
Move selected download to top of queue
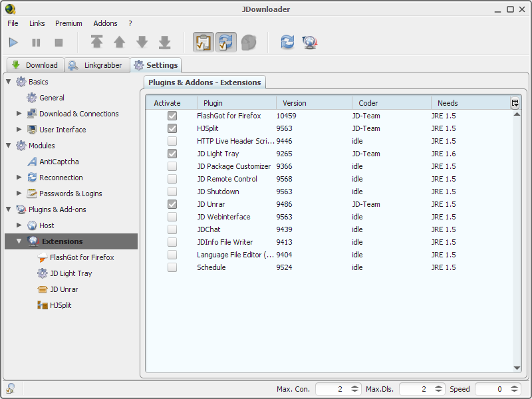click(97, 42)
